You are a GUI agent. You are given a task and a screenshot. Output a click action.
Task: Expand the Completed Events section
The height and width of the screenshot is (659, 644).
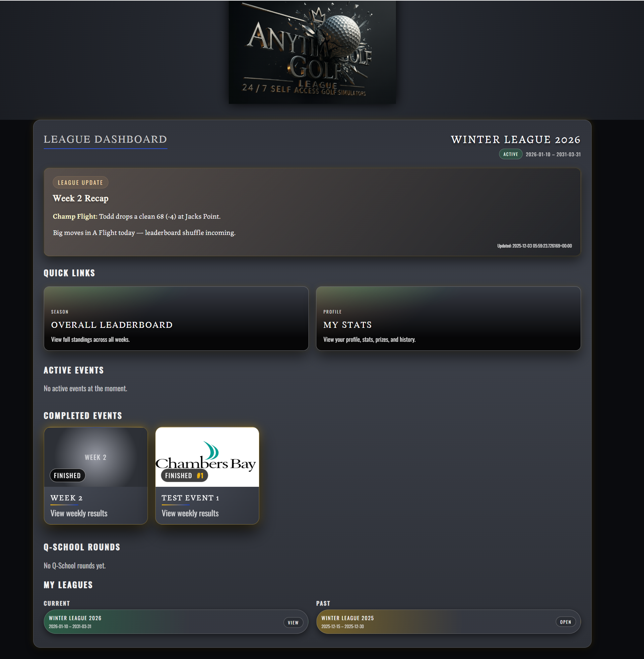pos(83,415)
